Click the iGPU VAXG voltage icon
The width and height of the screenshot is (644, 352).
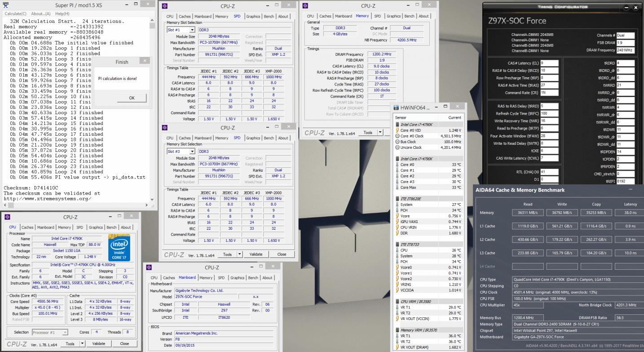click(397, 222)
